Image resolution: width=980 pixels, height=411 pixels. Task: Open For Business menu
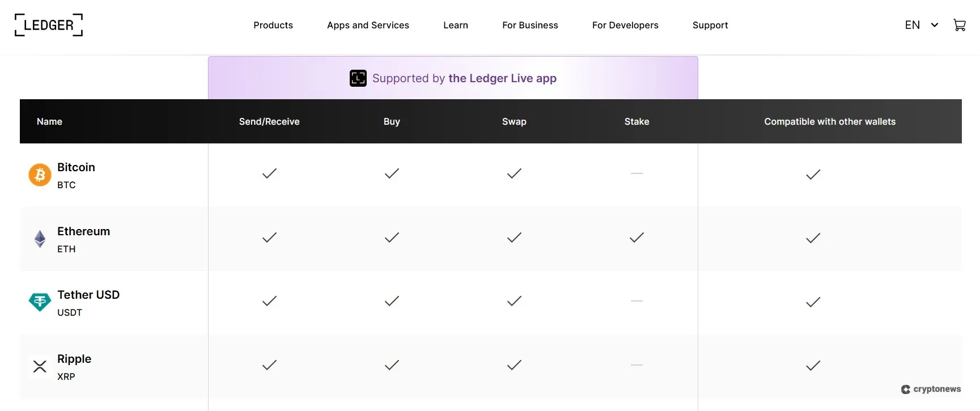click(x=530, y=25)
